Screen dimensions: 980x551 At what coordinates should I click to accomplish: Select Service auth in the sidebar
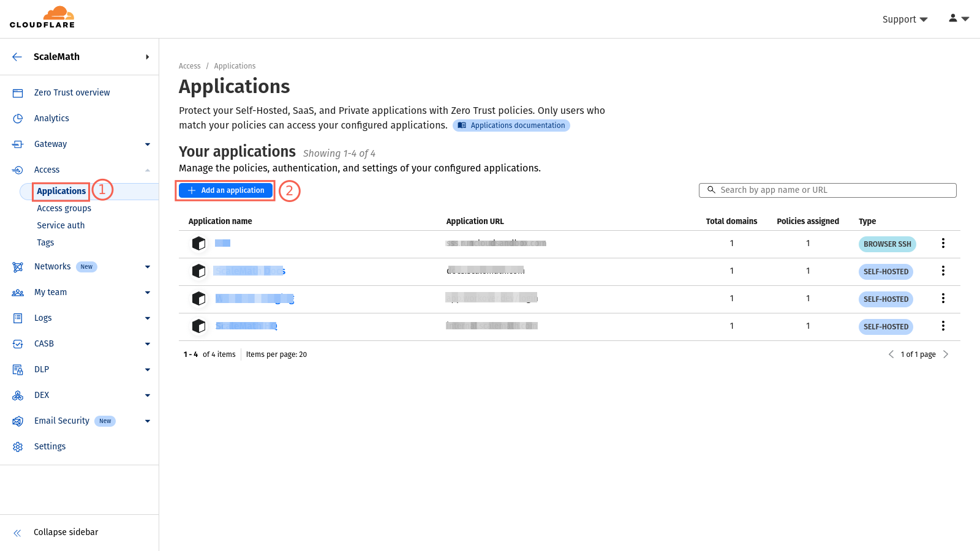tap(61, 225)
